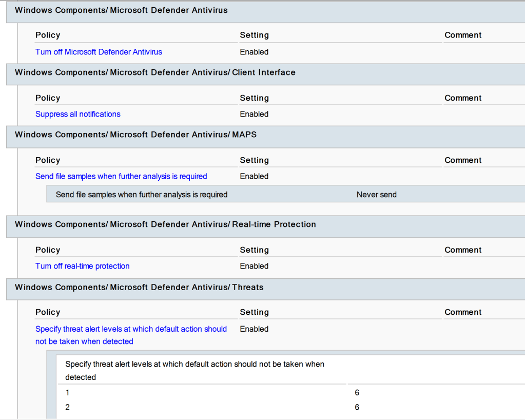Viewport: 525px width, 420px height.
Task: Click Enabled beside Turn off real-time protection
Action: pos(254,266)
